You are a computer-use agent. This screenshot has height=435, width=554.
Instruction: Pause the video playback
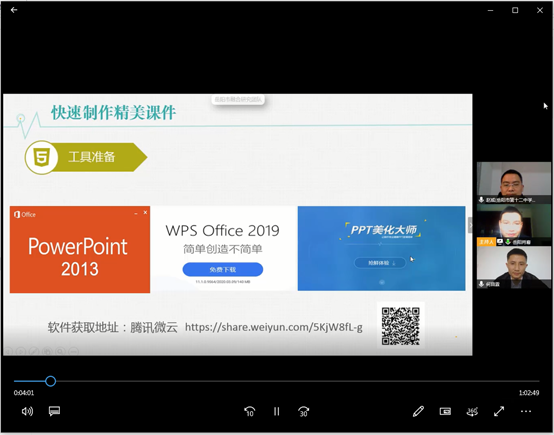[277, 411]
